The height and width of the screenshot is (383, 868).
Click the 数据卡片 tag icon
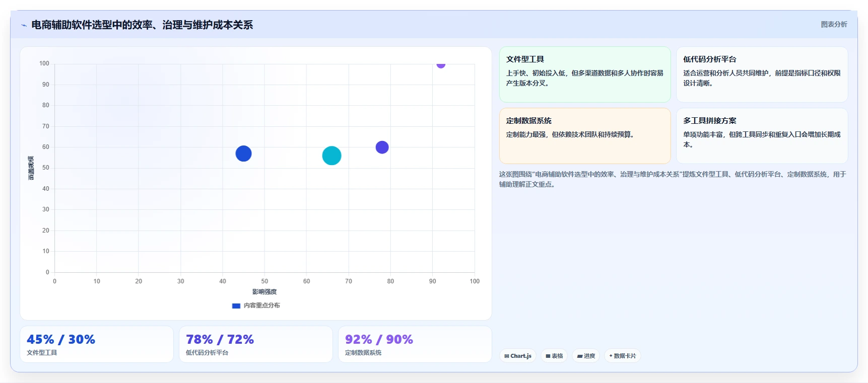611,356
